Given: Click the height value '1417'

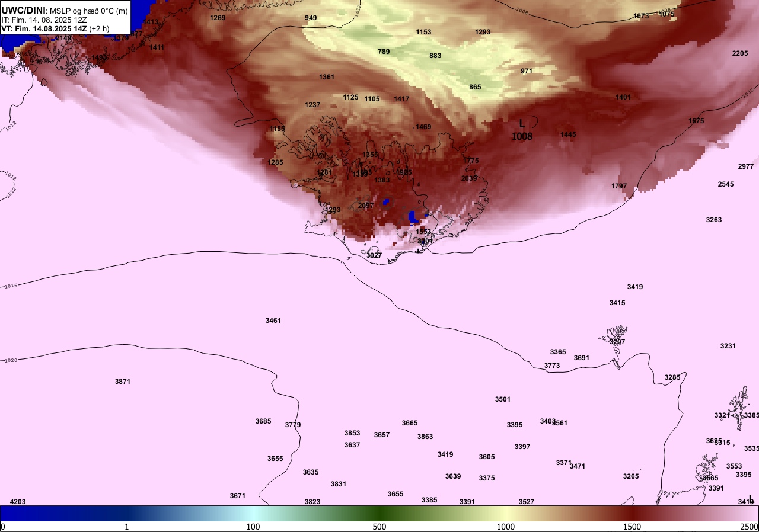Looking at the screenshot, I should (x=401, y=99).
